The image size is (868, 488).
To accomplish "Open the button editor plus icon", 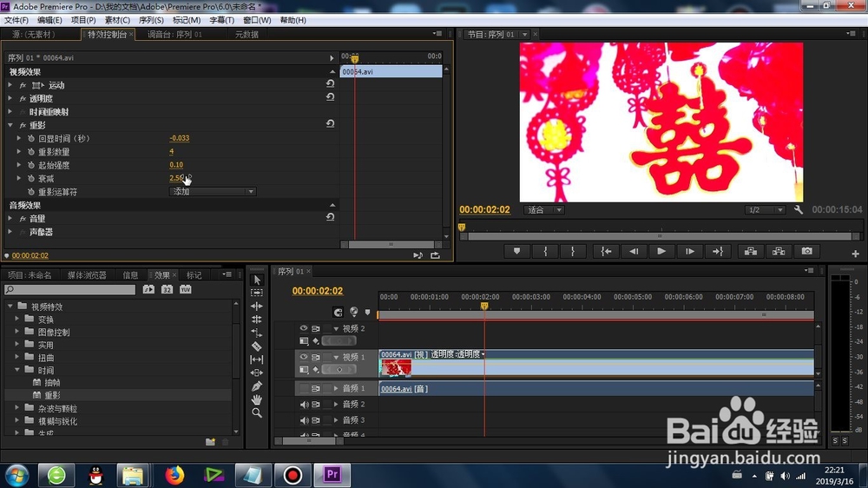I will point(855,254).
